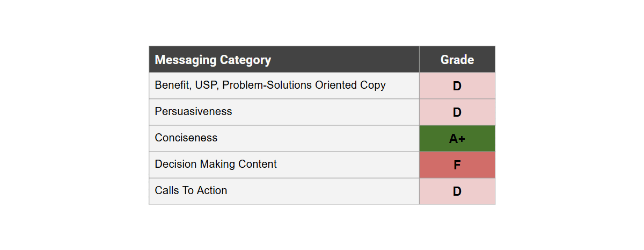
Task: Click the Grade column header
Action: [x=457, y=60]
